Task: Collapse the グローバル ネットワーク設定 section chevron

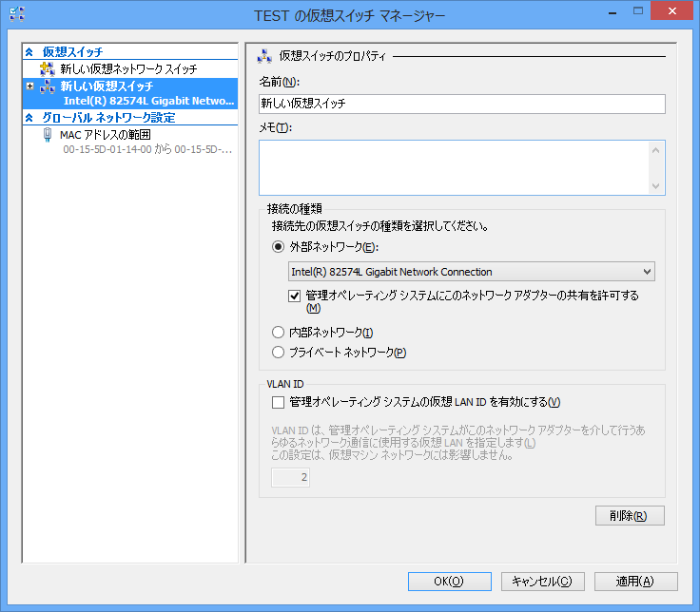Action: [29, 118]
